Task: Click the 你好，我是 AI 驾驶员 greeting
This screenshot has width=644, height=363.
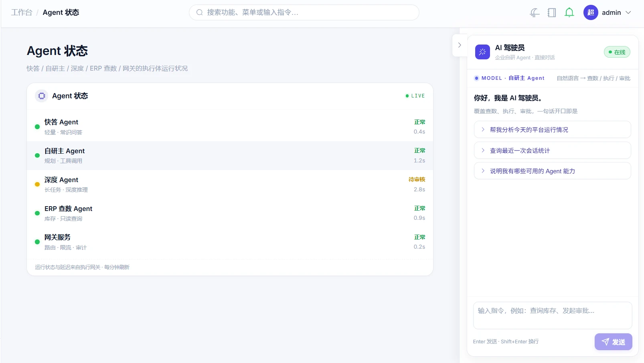Action: [508, 98]
